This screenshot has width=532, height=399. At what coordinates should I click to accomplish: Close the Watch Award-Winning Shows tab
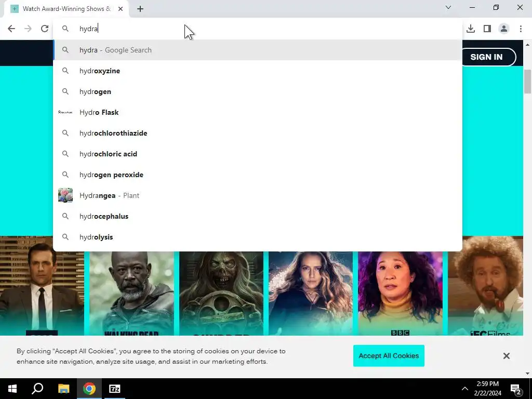(121, 9)
